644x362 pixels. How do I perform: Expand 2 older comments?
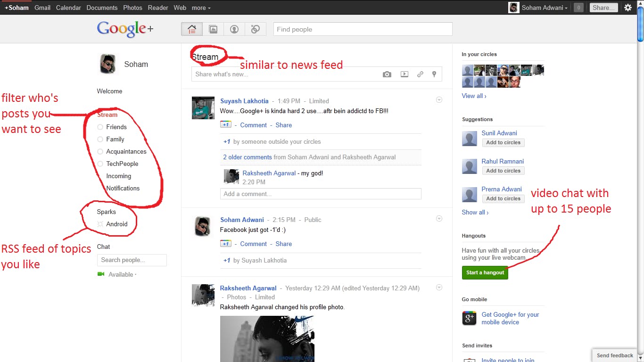tap(248, 157)
